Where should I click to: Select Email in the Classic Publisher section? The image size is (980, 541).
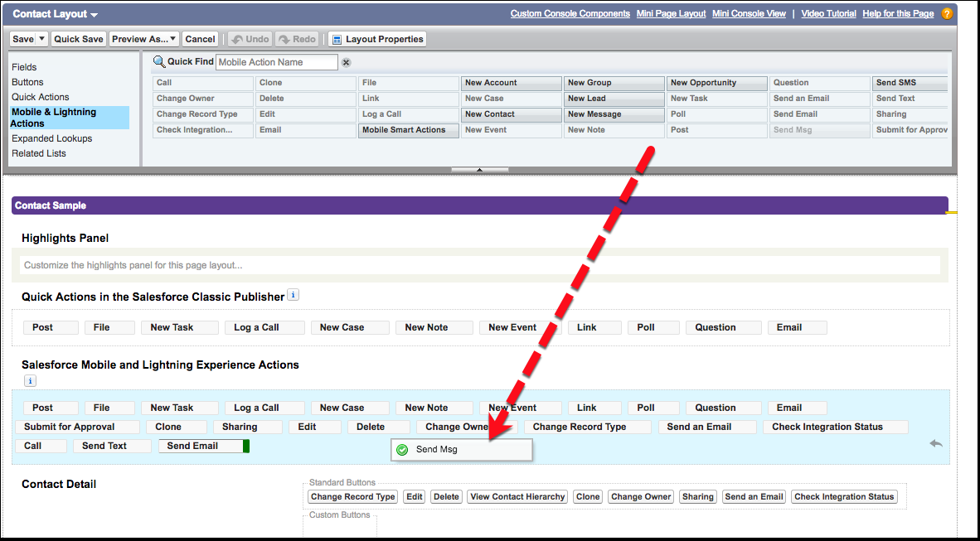point(798,327)
